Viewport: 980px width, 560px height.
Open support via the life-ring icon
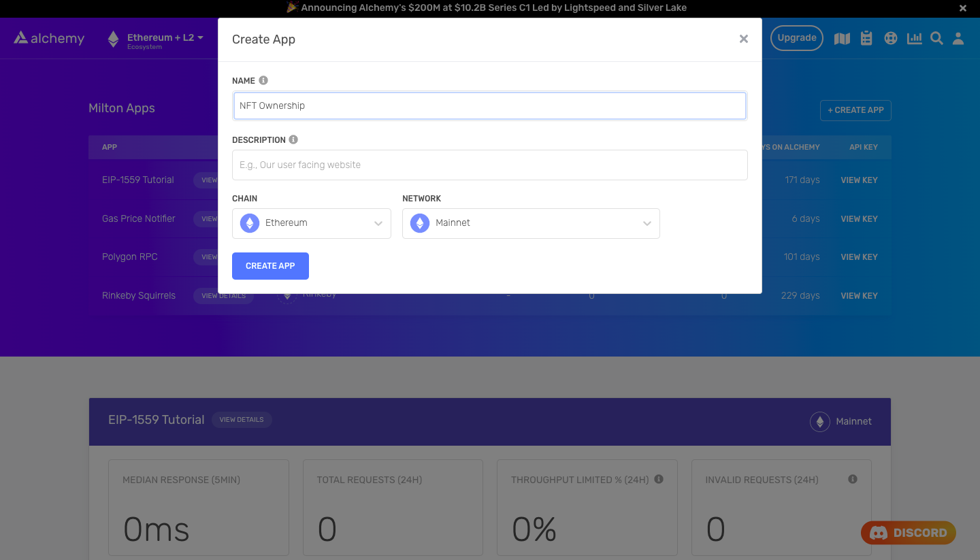click(891, 38)
